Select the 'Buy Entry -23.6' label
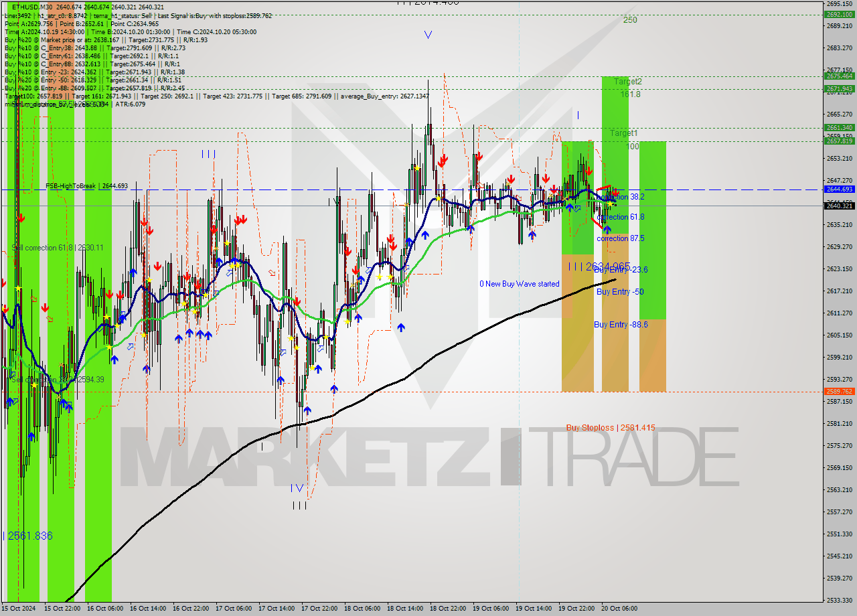 pos(621,270)
